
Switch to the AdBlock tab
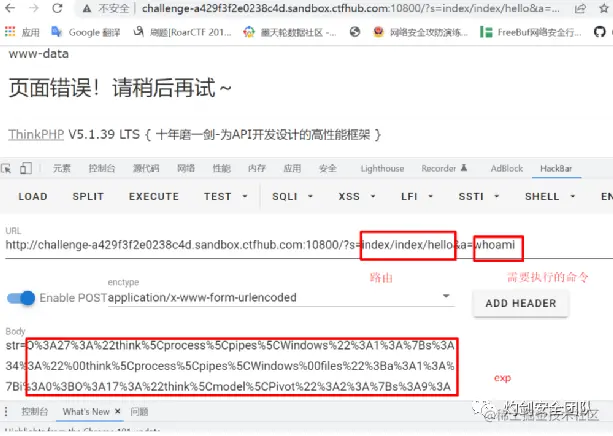pyautogui.click(x=507, y=169)
